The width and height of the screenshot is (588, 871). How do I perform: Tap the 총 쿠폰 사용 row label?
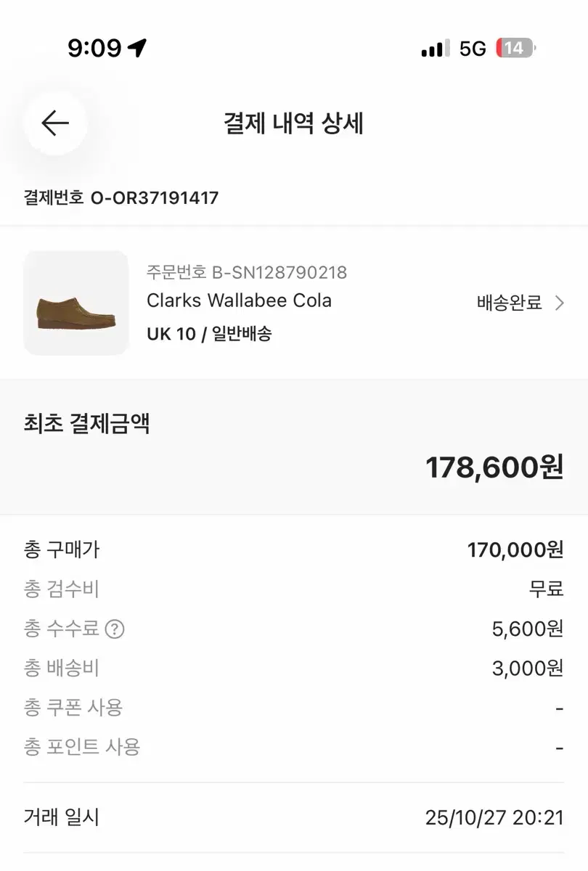click(x=73, y=707)
